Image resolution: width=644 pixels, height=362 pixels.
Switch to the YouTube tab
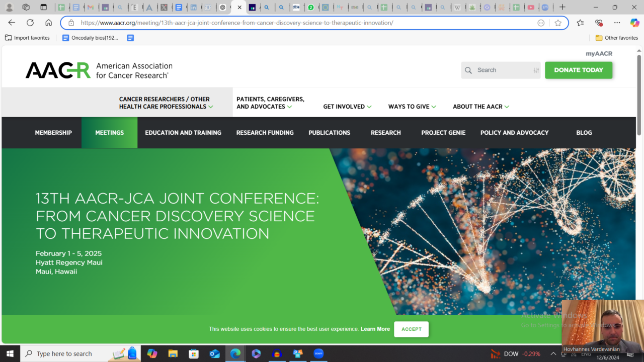[531, 8]
